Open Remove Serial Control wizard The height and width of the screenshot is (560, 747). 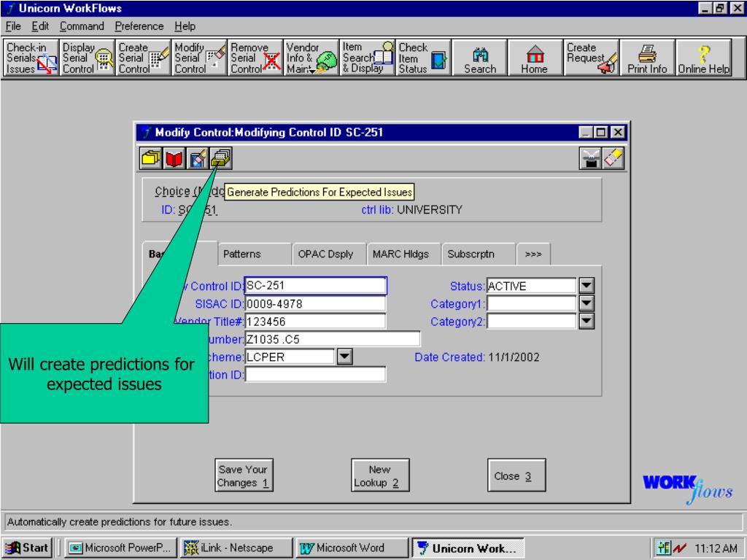click(x=255, y=58)
